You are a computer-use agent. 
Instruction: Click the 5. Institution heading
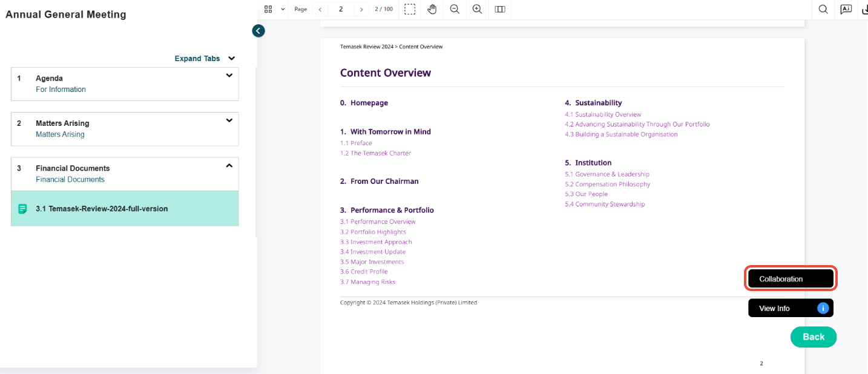[x=588, y=163]
